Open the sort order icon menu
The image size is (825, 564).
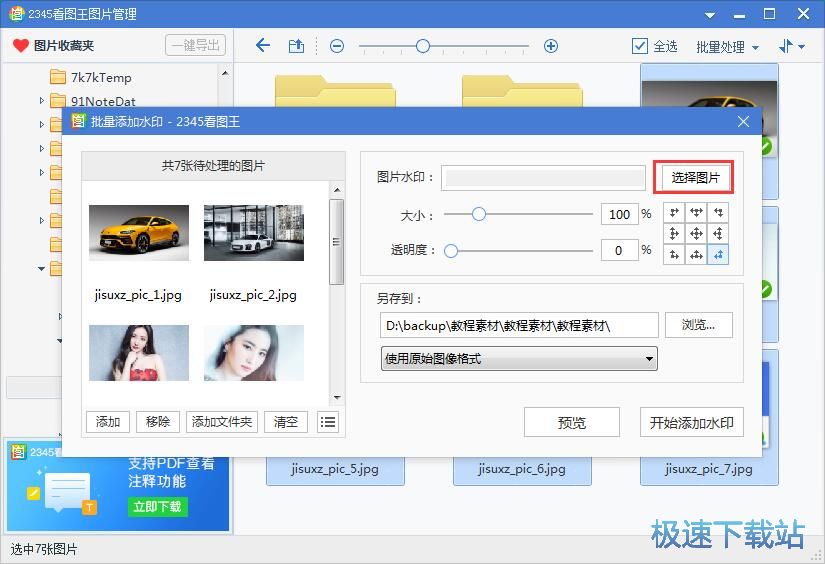pyautogui.click(x=785, y=46)
